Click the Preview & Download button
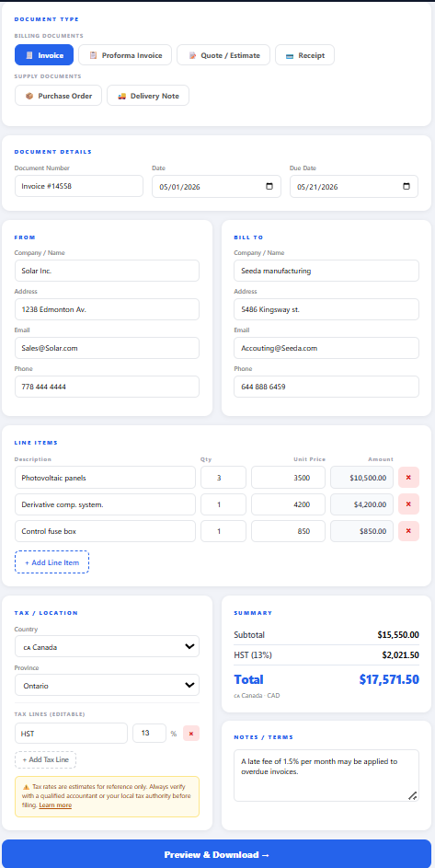This screenshot has height=868, width=435. pyautogui.click(x=216, y=854)
